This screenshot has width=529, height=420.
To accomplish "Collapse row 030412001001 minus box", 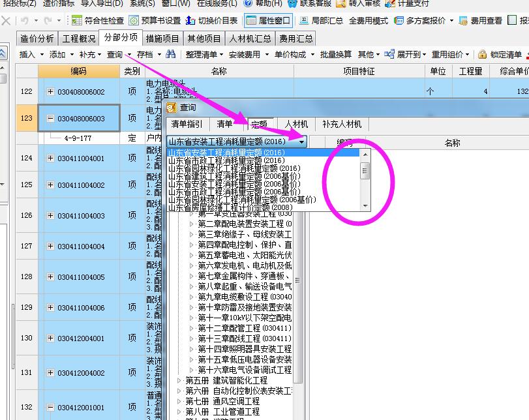I will click(50, 407).
